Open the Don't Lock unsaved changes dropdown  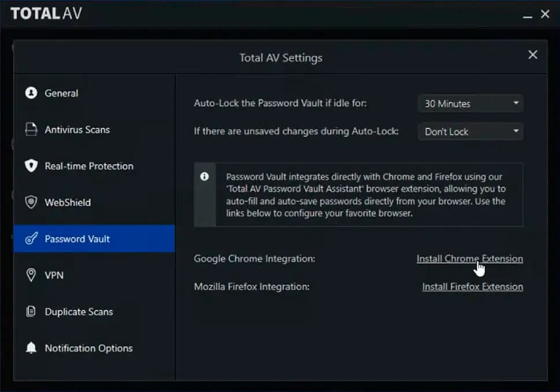pyautogui.click(x=470, y=131)
